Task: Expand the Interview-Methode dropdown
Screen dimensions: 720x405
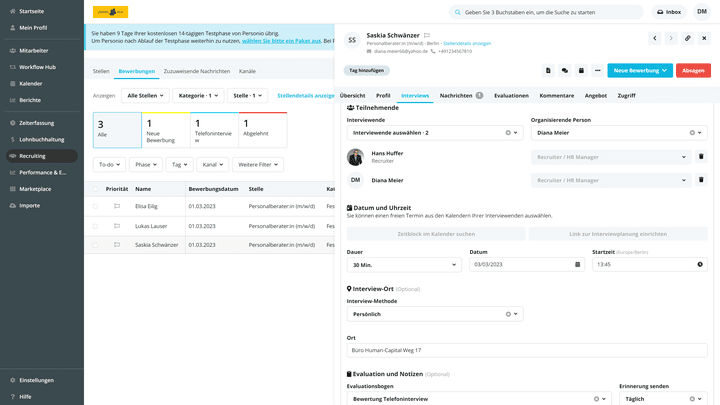Action: [x=434, y=314]
